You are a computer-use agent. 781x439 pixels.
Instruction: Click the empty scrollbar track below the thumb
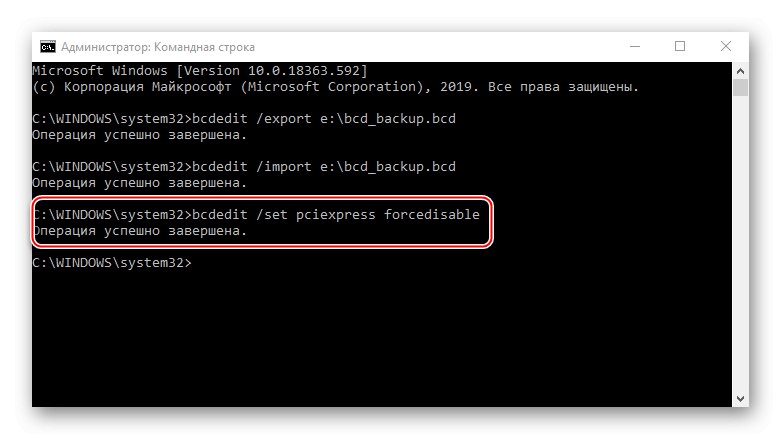pyautogui.click(x=741, y=250)
